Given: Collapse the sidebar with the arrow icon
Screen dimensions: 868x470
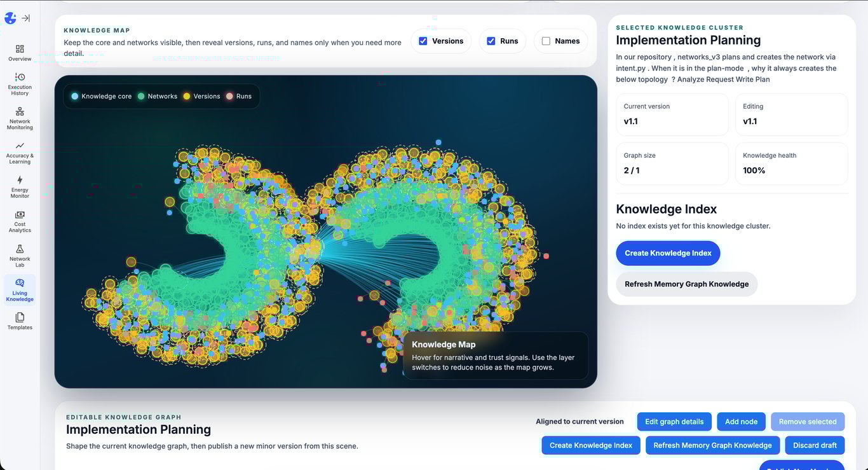Looking at the screenshot, I should 25,18.
